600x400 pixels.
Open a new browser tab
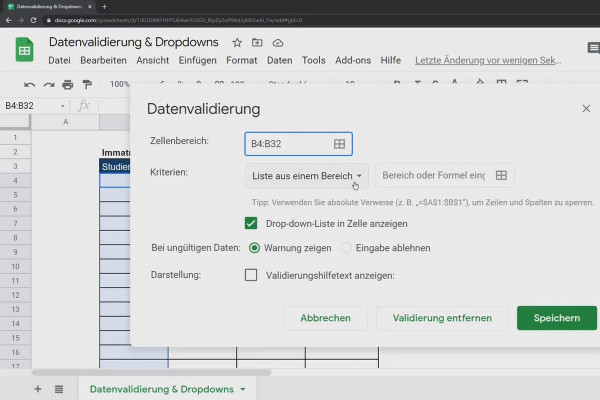tap(104, 7)
